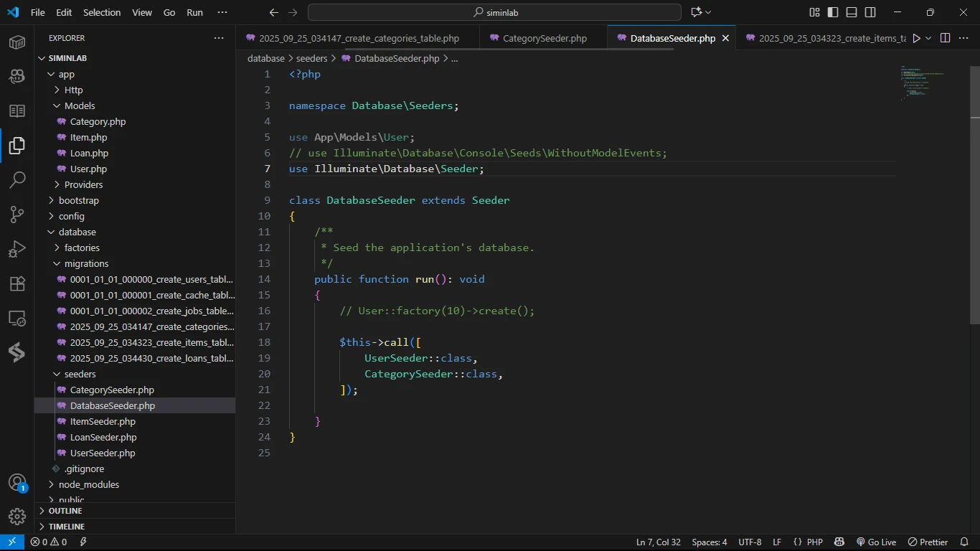Switch to the CategorySeeder.php tab
This screenshot has height=551, width=980.
pos(545,38)
